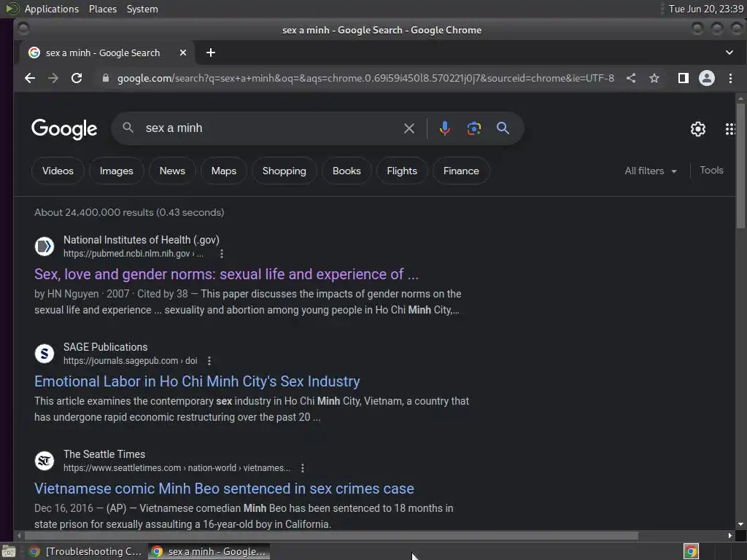The width and height of the screenshot is (747, 560).
Task: Search by image with the Lens icon
Action: pos(473,128)
